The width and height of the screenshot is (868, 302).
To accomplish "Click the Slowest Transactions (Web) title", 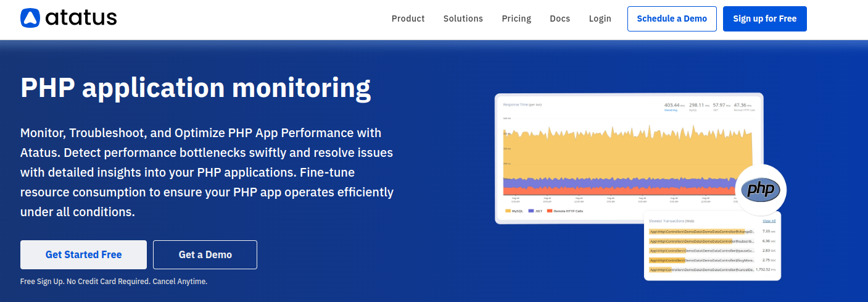I will click(672, 220).
